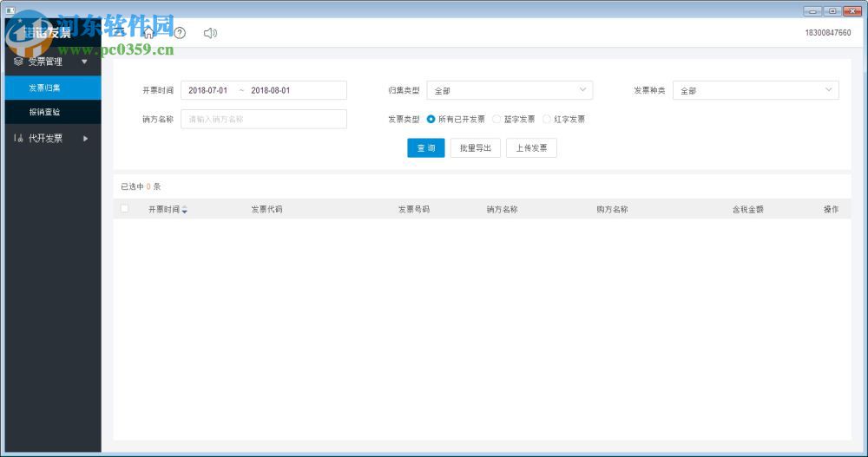Open the 发票种类 dropdown
Image resolution: width=868 pixels, height=457 pixels.
(756, 90)
